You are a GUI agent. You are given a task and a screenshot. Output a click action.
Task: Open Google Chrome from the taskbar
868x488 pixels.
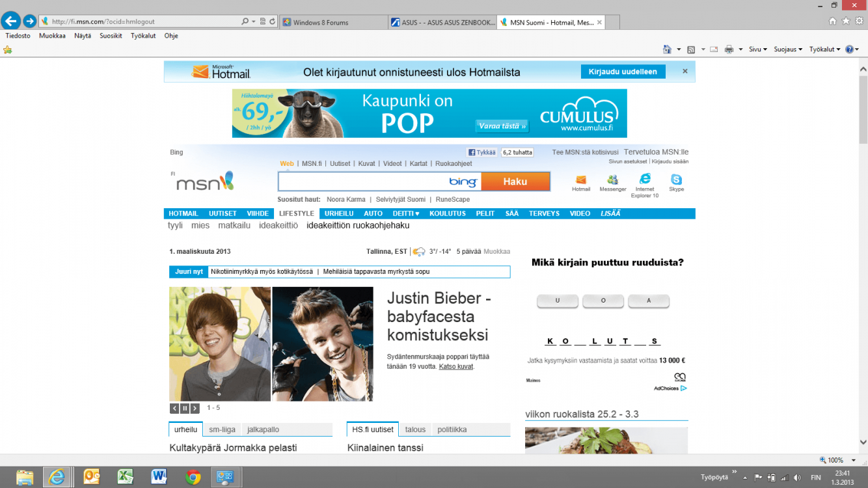pos(193,477)
